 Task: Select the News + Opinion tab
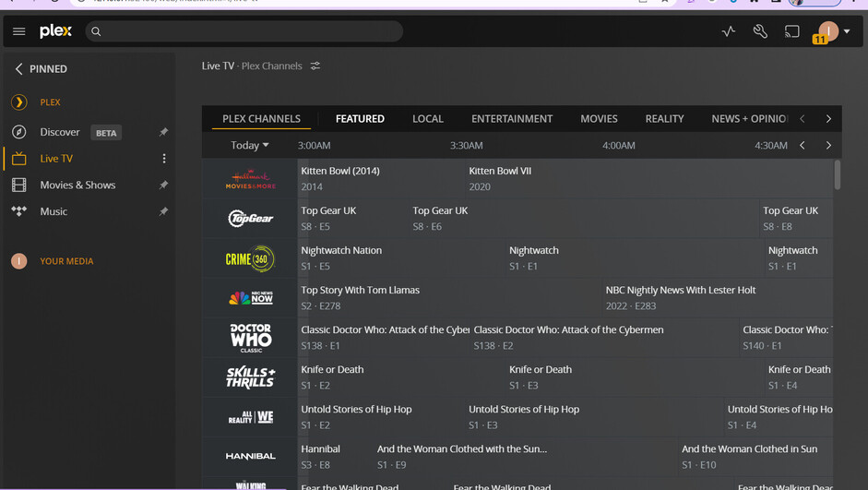pos(749,118)
